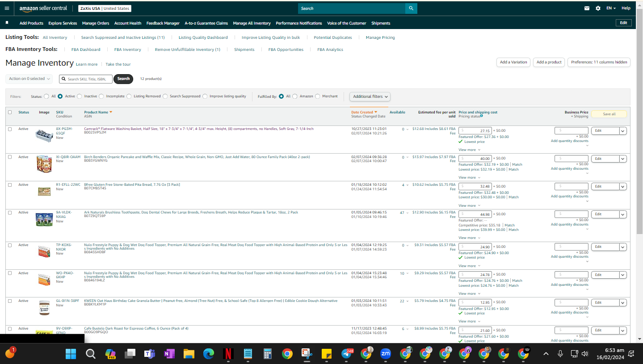Click the SKU, Title, ISBN search field
The image size is (643, 364).
tap(86, 79)
